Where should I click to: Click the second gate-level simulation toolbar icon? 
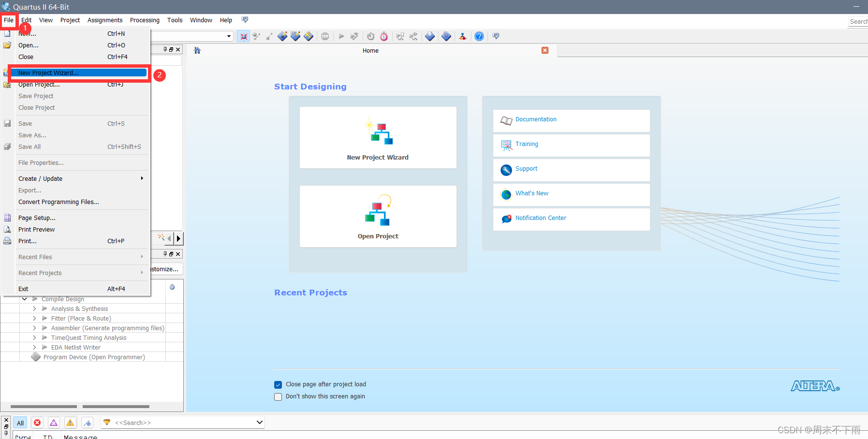click(413, 36)
